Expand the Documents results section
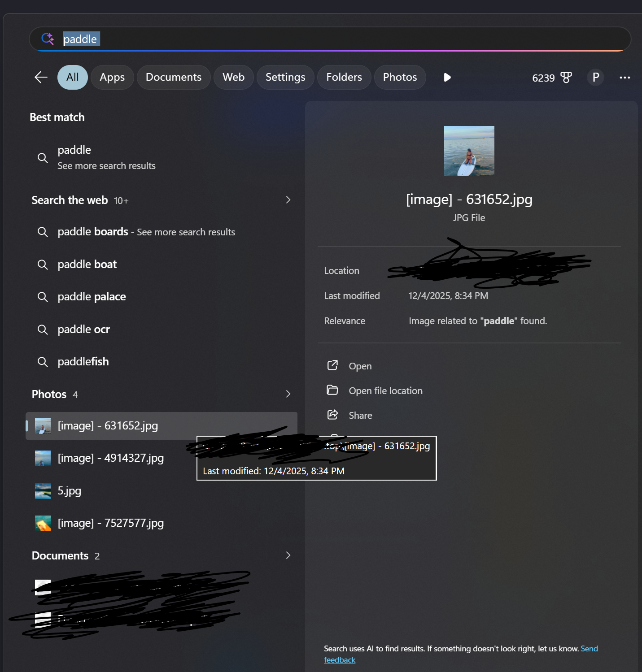The height and width of the screenshot is (672, 642). coord(288,555)
